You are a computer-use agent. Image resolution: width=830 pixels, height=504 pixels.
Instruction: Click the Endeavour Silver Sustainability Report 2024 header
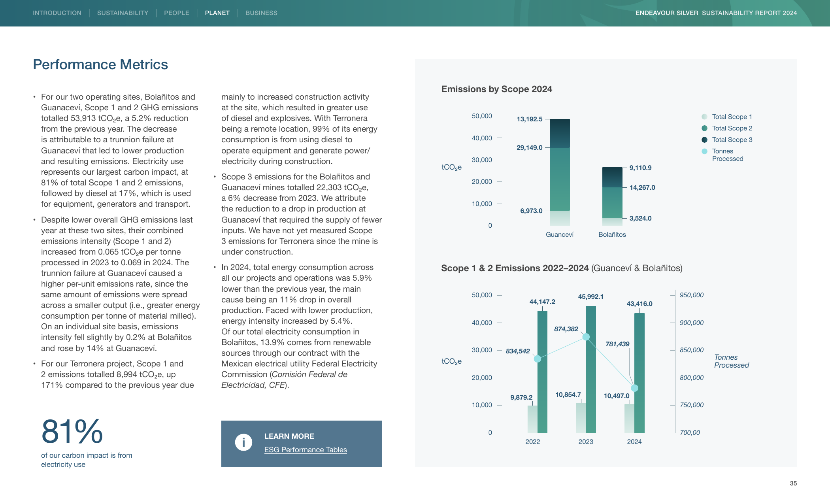point(716,13)
